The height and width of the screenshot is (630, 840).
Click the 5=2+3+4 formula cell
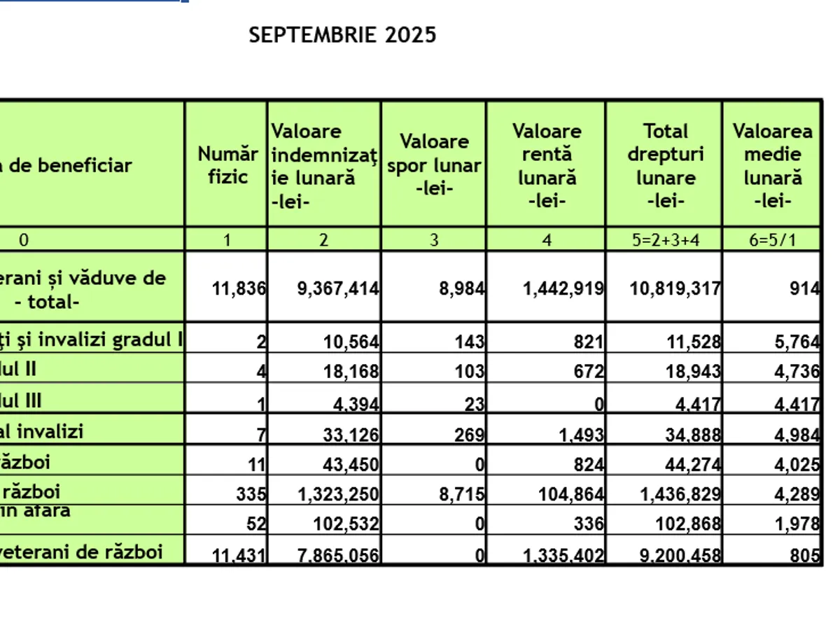(x=664, y=240)
